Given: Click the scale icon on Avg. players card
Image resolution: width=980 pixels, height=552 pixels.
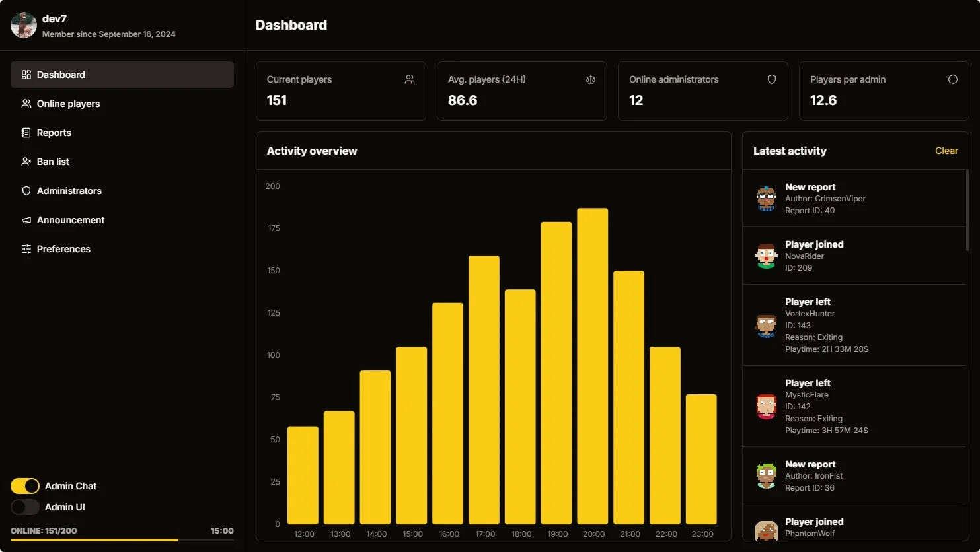Looking at the screenshot, I should (590, 79).
